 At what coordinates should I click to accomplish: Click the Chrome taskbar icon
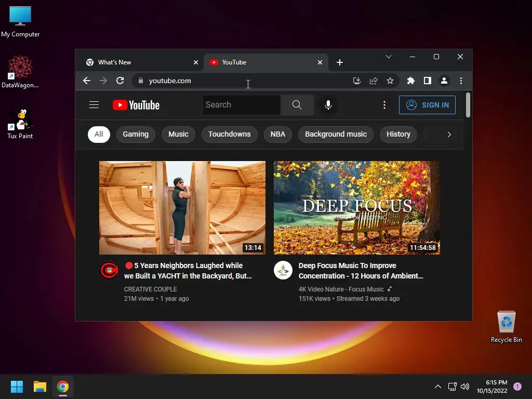(63, 387)
